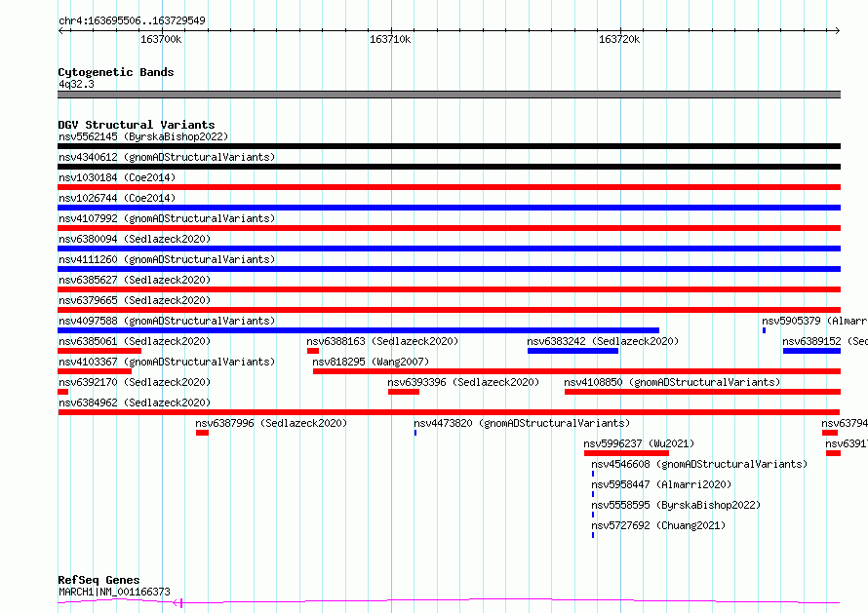Click the nsv5558595 (ByrskaBishop2022) label
Image resolution: width=868 pixels, height=613 pixels.
point(676,505)
